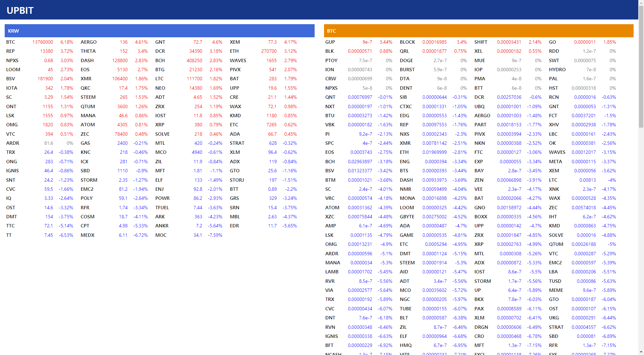Click ETH price 0.01969999

pos(434,152)
